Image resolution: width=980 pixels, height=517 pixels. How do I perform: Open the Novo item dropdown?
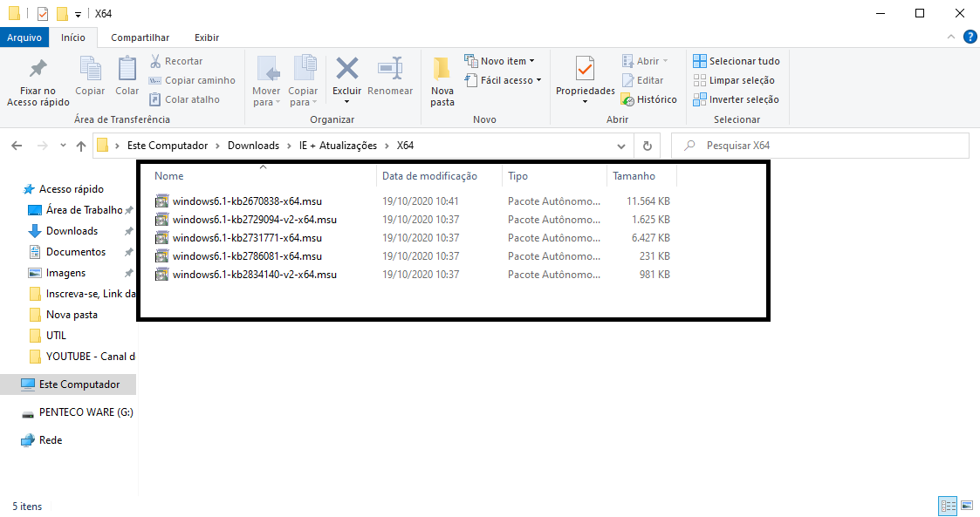pyautogui.click(x=499, y=61)
